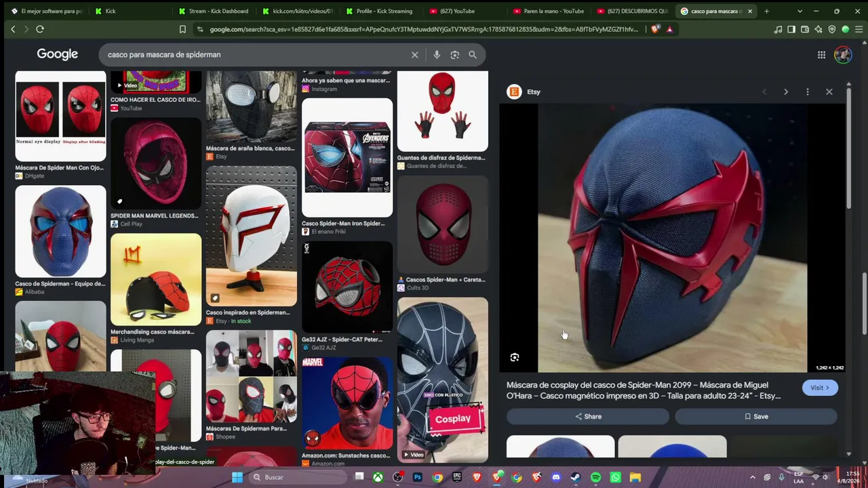Open preview panel more options menu
Viewport: 868px width, 488px height.
point(807,91)
